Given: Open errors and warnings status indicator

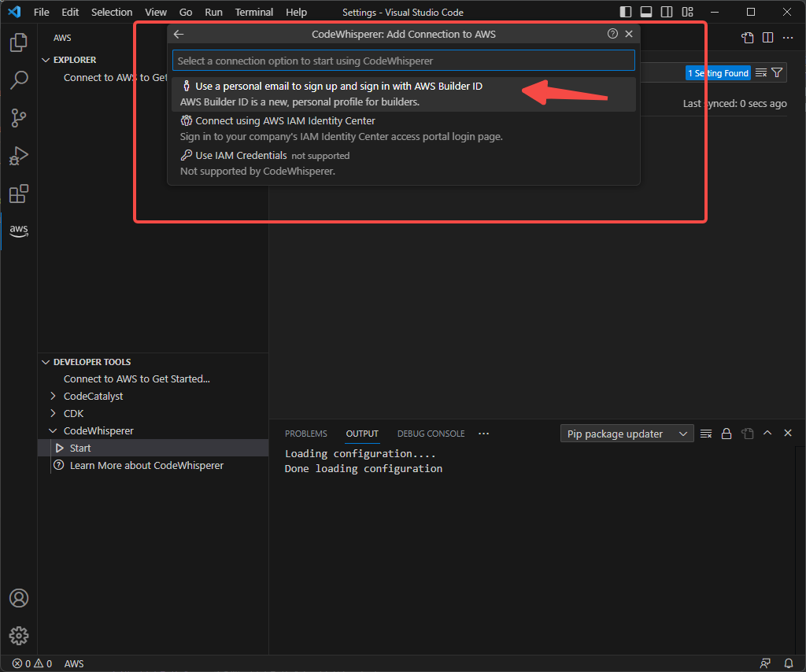Looking at the screenshot, I should coord(32,664).
